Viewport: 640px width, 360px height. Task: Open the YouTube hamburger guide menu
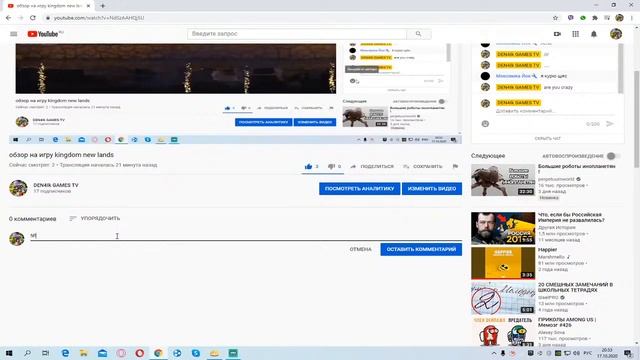(x=13, y=34)
